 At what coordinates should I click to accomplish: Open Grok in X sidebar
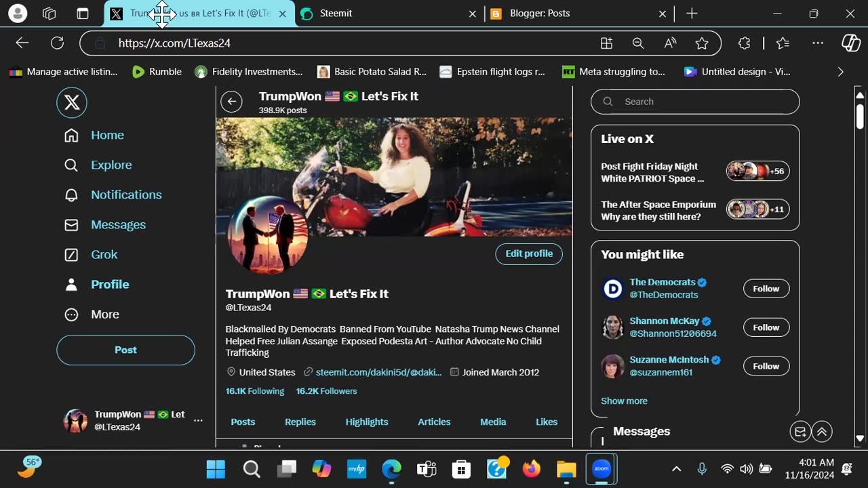click(x=91, y=254)
